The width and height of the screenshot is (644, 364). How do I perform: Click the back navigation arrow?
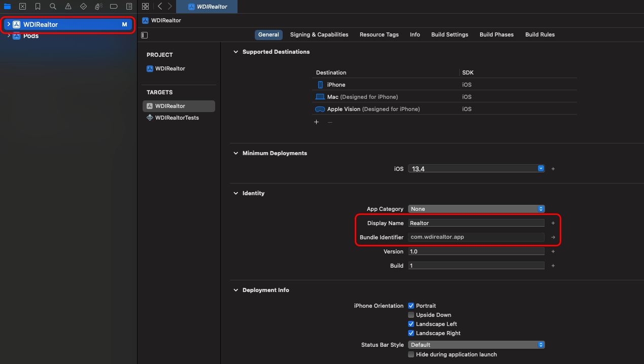tap(160, 6)
